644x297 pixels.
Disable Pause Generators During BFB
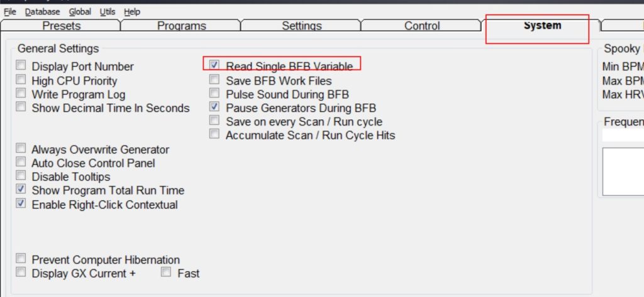point(215,107)
